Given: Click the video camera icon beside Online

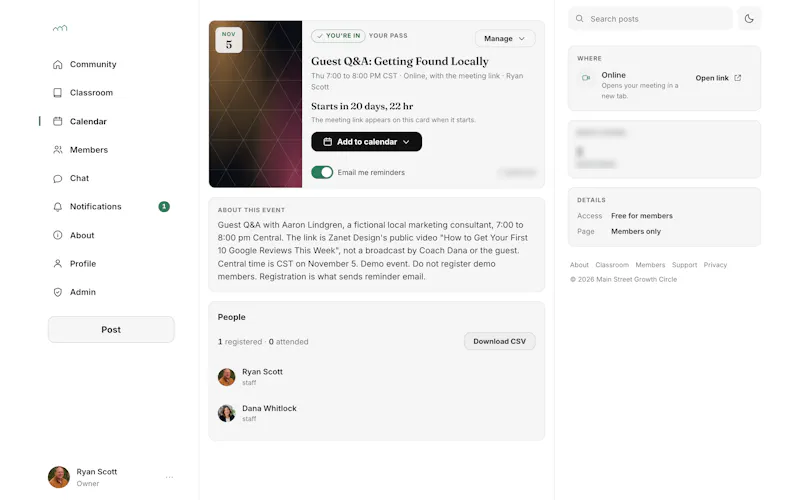Looking at the screenshot, I should [x=586, y=78].
